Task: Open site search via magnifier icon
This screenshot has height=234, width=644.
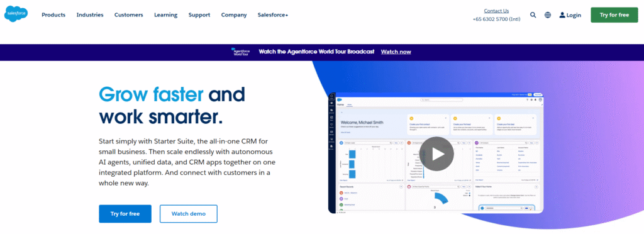Action: [x=533, y=14]
